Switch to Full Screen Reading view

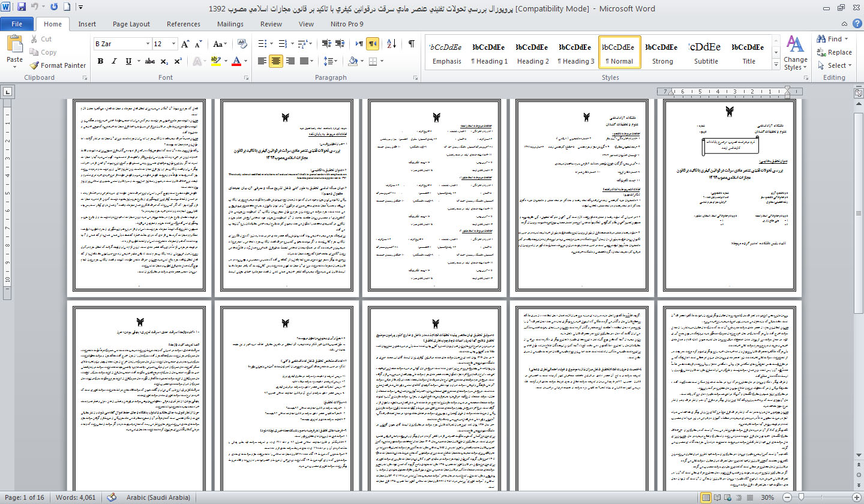tap(719, 498)
